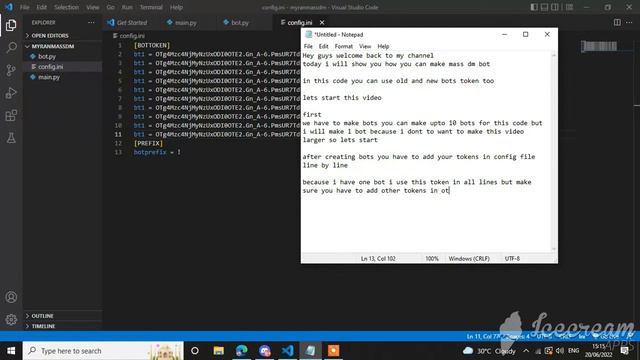Screen dimensions: 640x360
Task: Open Notepad Edit menu
Action: [323, 46]
